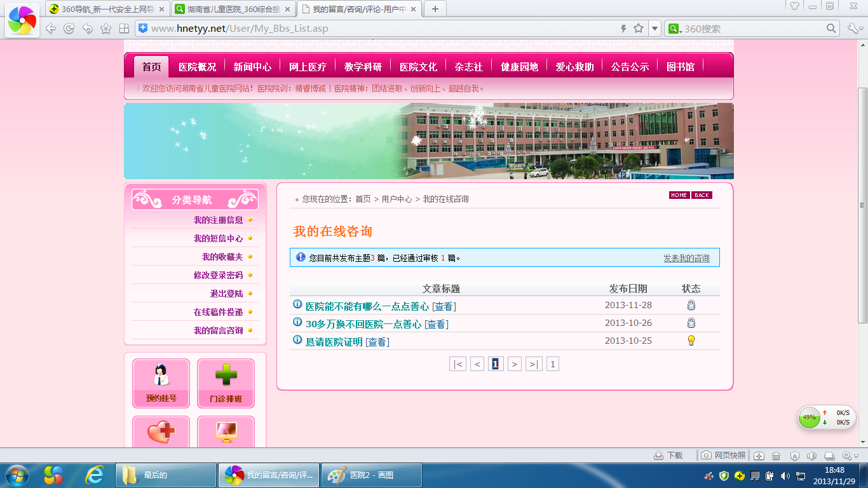Click the lightbulb status icon for 恳请医院证明

pyautogui.click(x=691, y=341)
